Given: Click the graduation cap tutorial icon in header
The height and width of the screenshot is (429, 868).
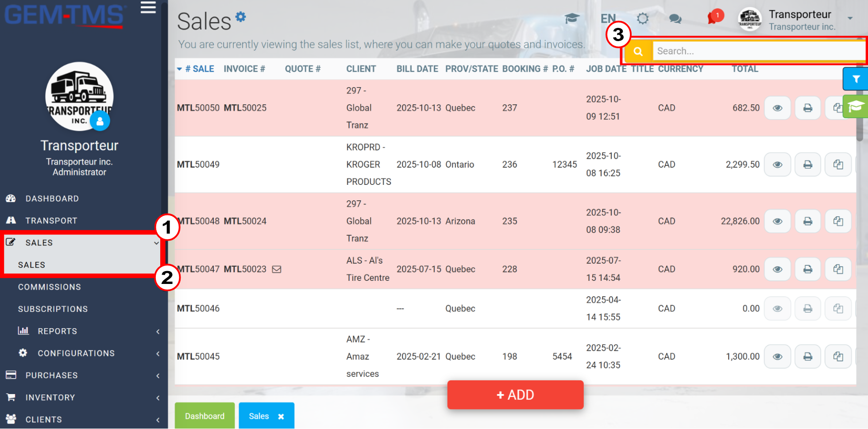Looking at the screenshot, I should 572,18.
